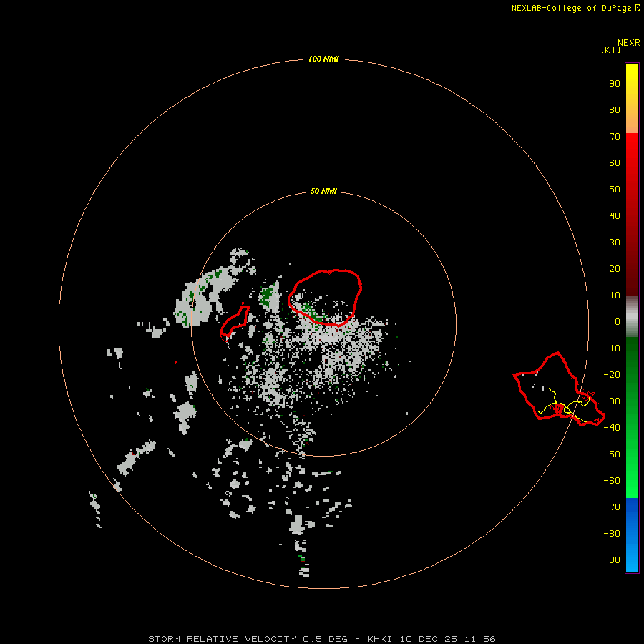Click the 50 NMI range ring label
The width and height of the screenshot is (644, 644).
point(323,191)
